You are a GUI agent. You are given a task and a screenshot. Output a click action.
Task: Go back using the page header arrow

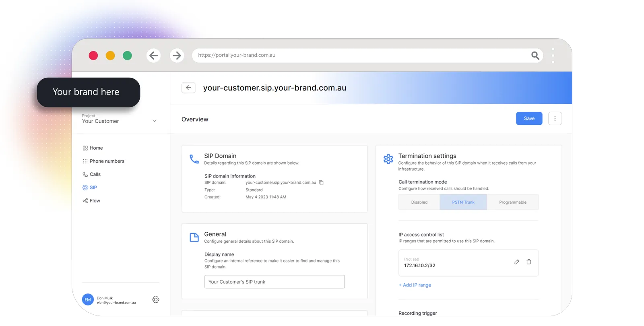pos(188,88)
